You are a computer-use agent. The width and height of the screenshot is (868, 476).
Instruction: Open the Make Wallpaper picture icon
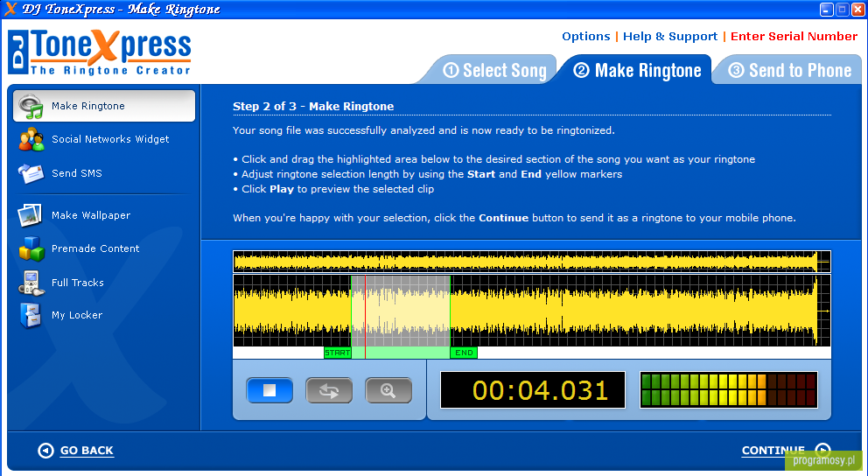tap(30, 215)
